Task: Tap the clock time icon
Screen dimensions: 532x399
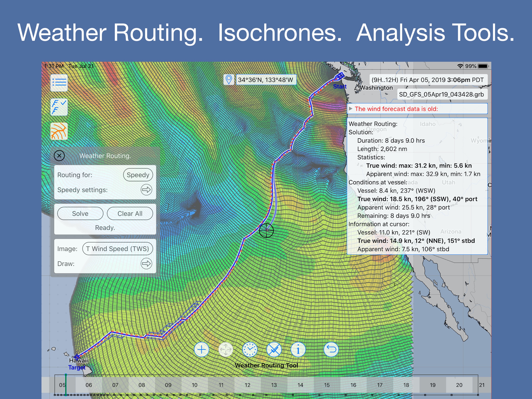Action: click(x=250, y=350)
